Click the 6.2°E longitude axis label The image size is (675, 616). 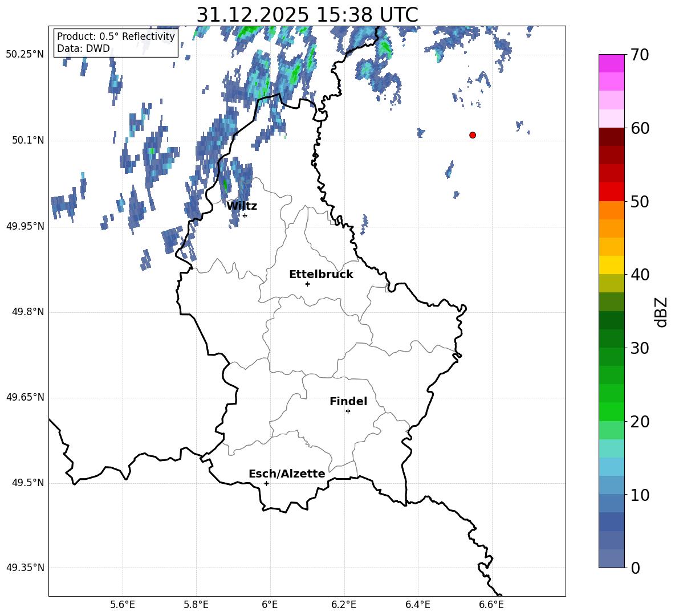(x=344, y=604)
